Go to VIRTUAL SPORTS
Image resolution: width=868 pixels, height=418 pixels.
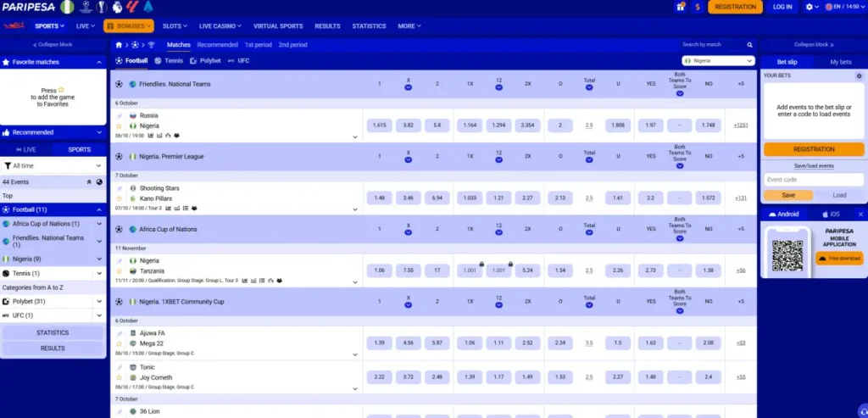pos(278,26)
